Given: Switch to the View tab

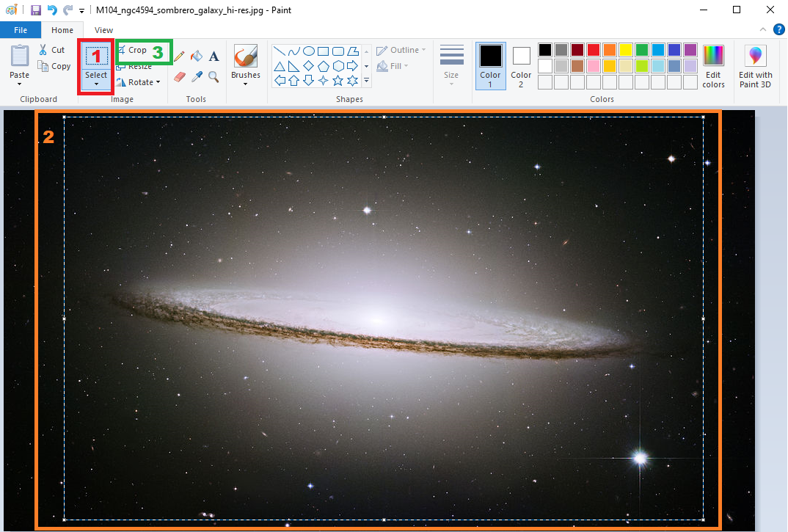Looking at the screenshot, I should [x=103, y=30].
